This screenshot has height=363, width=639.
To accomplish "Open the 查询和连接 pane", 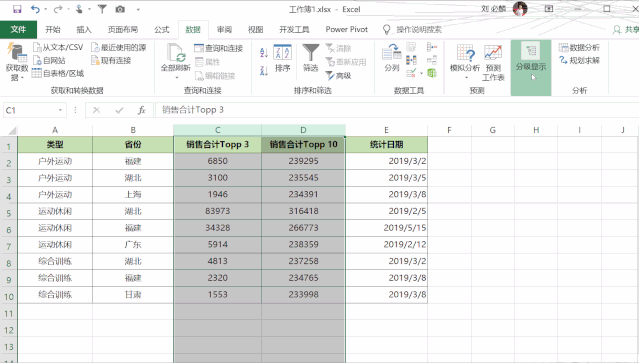I will [218, 48].
